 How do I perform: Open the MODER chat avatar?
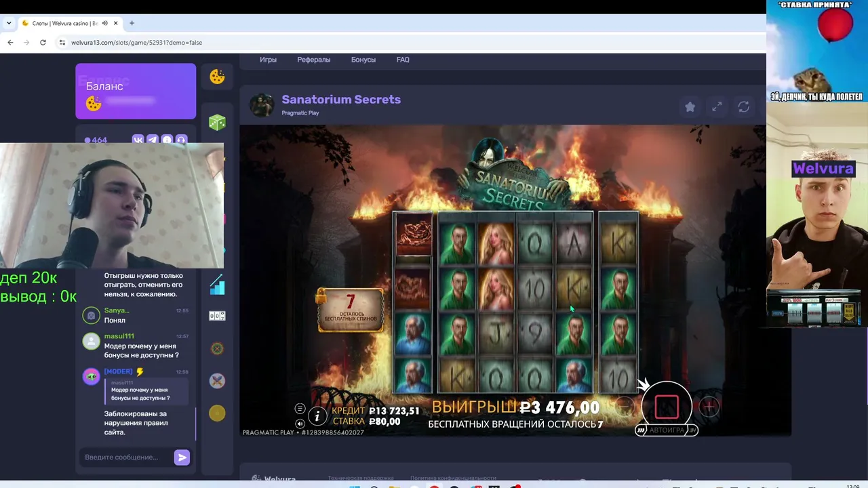pos(91,377)
